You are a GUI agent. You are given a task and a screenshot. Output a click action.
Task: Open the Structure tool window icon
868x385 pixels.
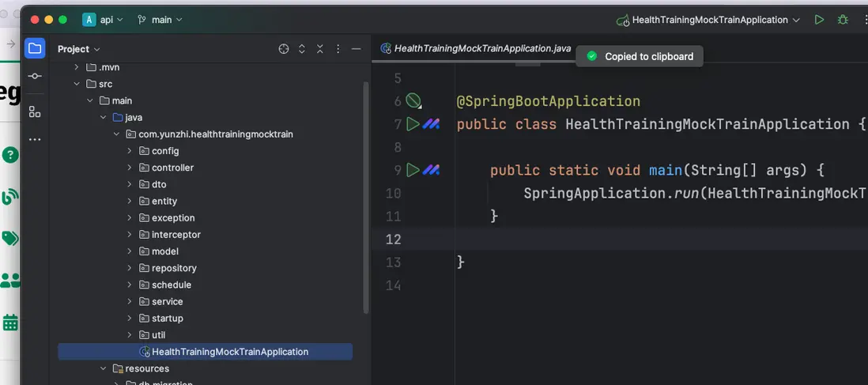(35, 111)
